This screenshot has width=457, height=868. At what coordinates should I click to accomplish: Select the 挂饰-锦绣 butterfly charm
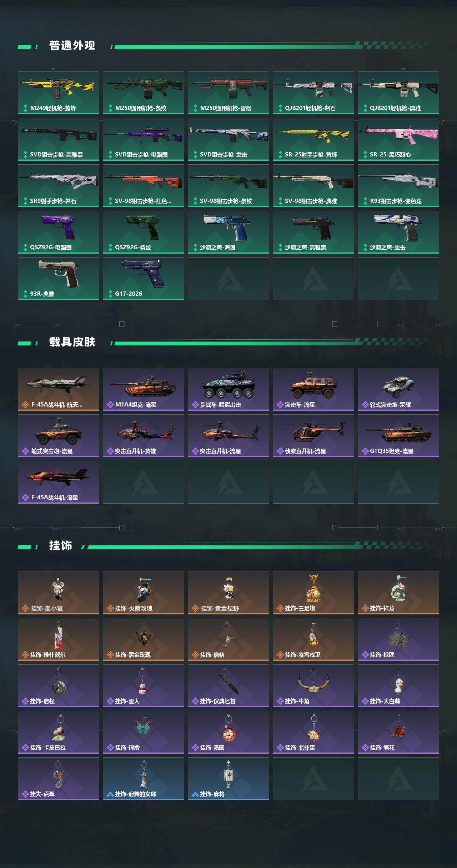(x=144, y=732)
